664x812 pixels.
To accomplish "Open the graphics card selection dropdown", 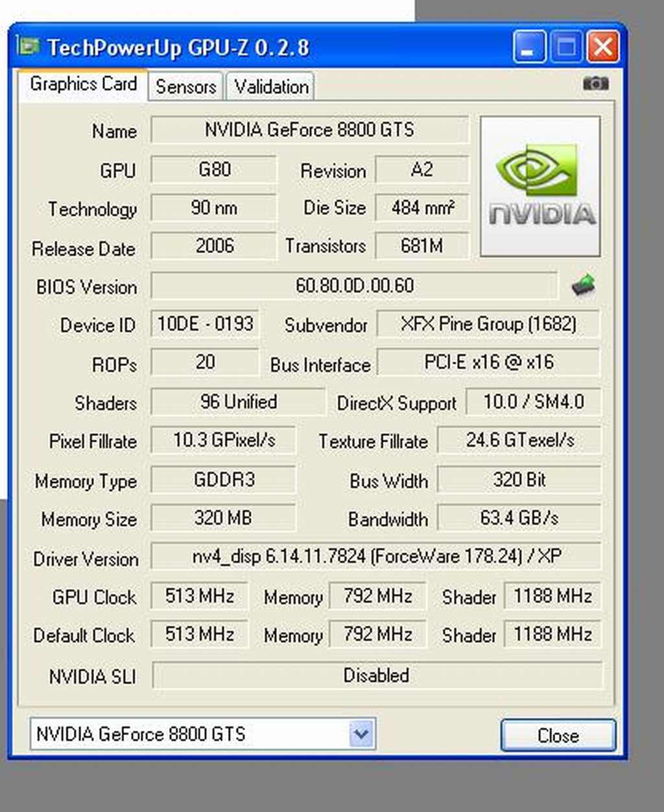I will pos(361,734).
